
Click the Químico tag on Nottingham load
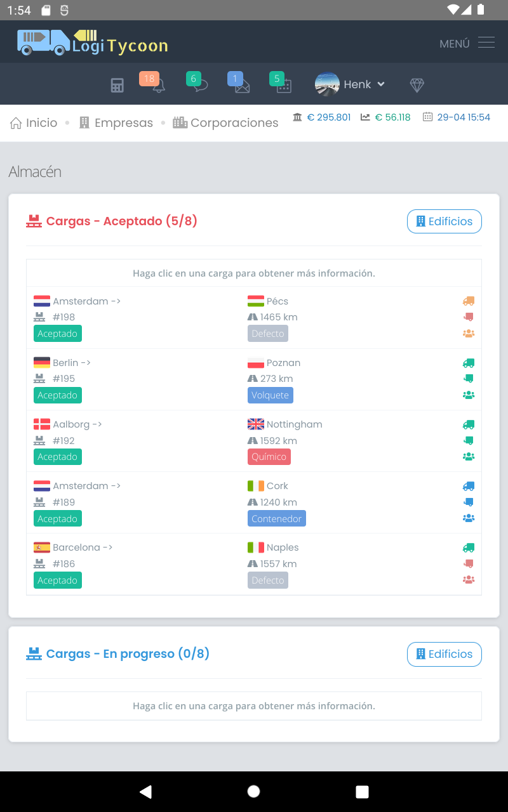(269, 457)
